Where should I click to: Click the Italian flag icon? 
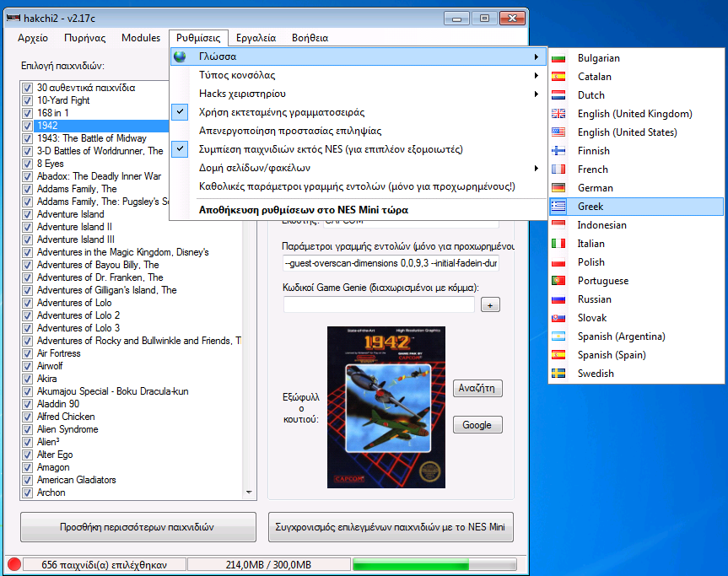(558, 244)
